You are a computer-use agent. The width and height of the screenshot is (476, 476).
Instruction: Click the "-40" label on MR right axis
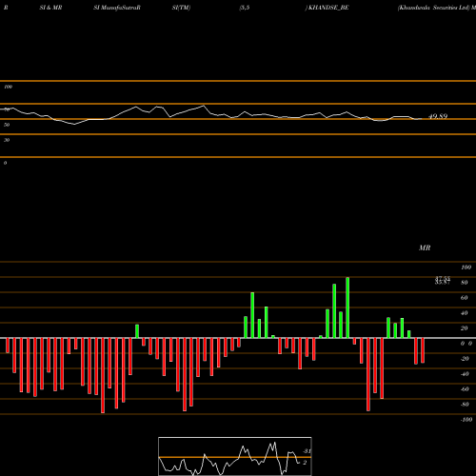click(465, 374)
